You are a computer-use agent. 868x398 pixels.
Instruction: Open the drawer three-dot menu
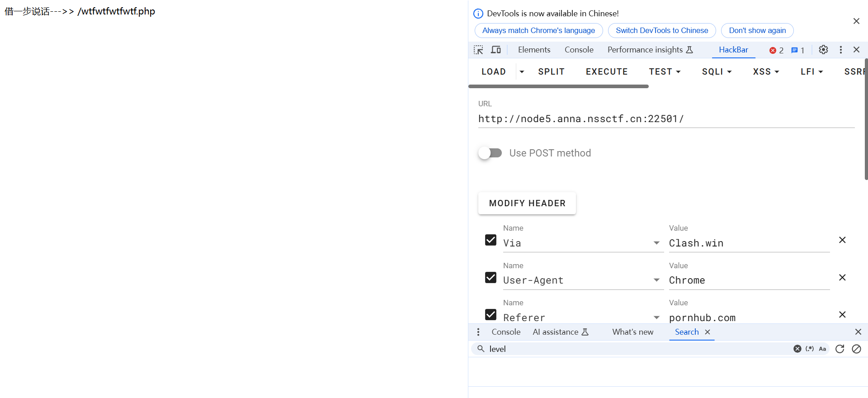pos(478,332)
